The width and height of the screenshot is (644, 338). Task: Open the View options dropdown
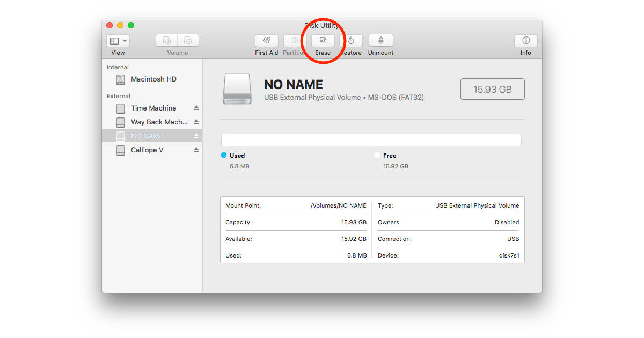click(x=118, y=40)
